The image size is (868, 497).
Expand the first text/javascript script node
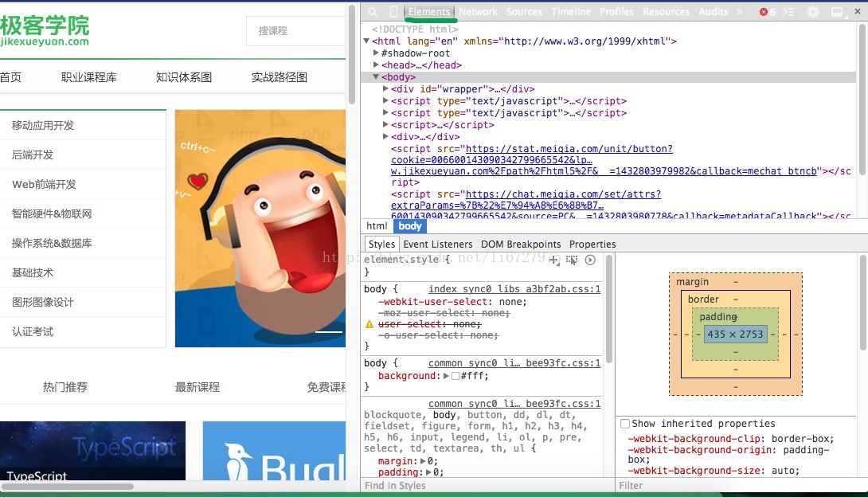point(386,100)
